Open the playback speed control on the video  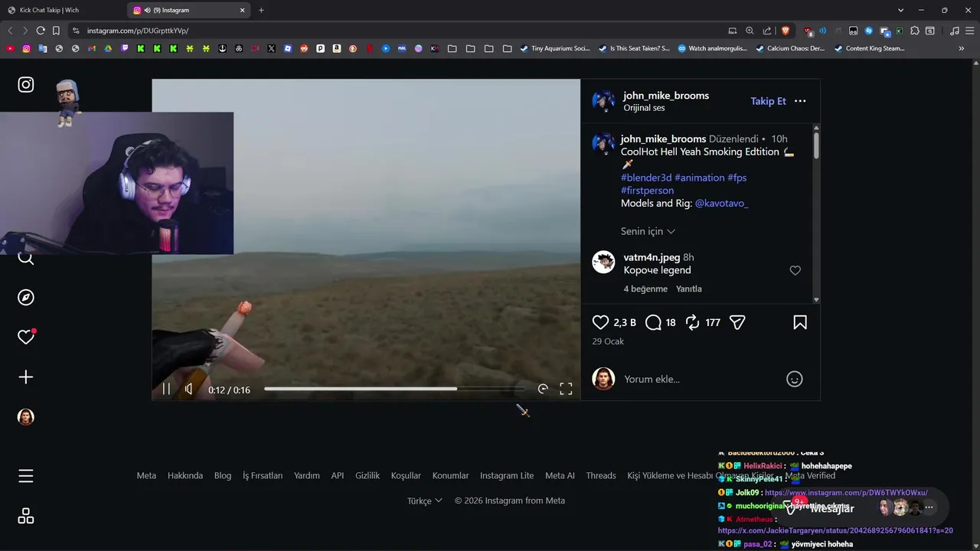tap(543, 389)
